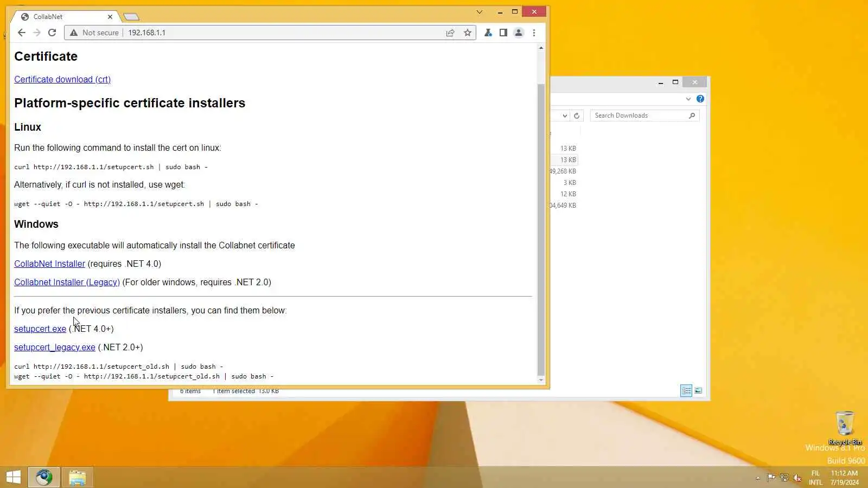Maximize the Explorer Downloads window
The image size is (868, 488).
click(x=675, y=82)
